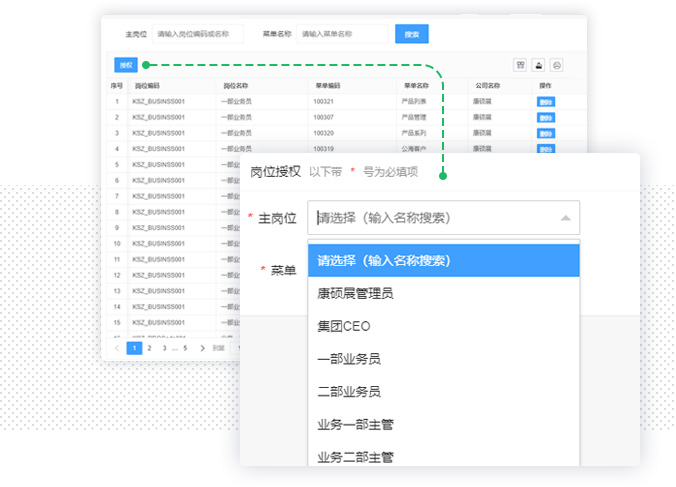
Task: Delete row 1 with 删除 button
Action: pyautogui.click(x=546, y=101)
